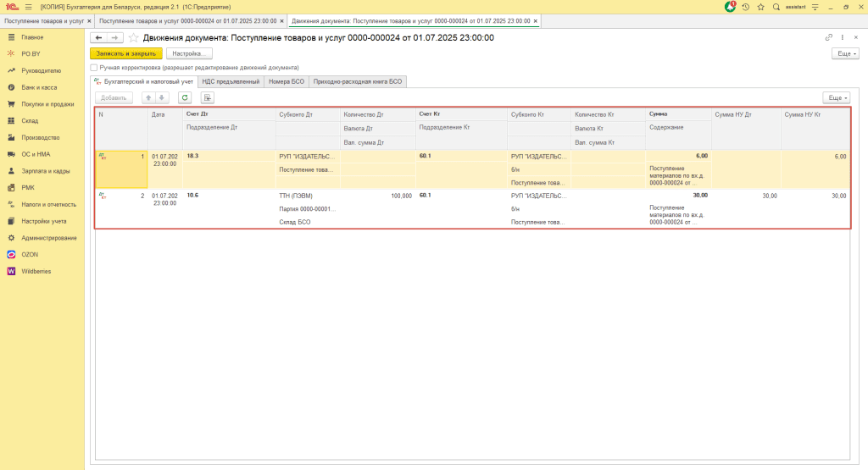This screenshot has height=470, width=868.
Task: Navigate forward with the right arrow
Action: pyautogui.click(x=114, y=37)
